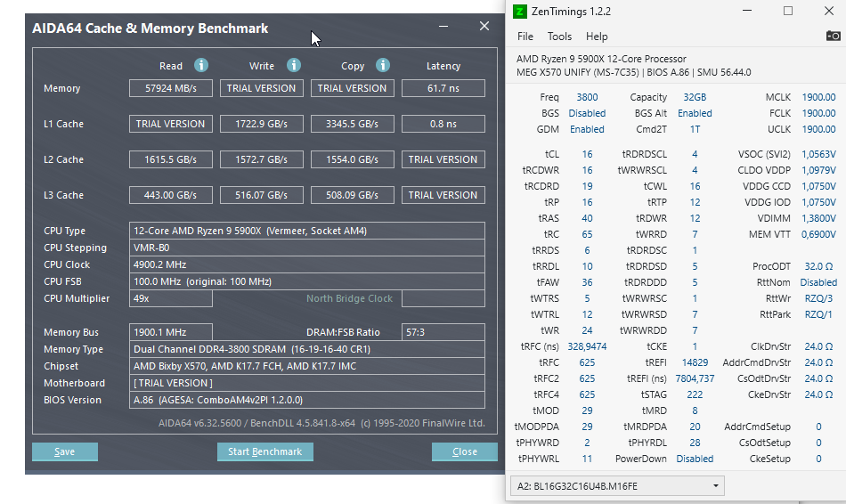Maximize the ZenTimings window
846x504 pixels.
click(x=788, y=11)
